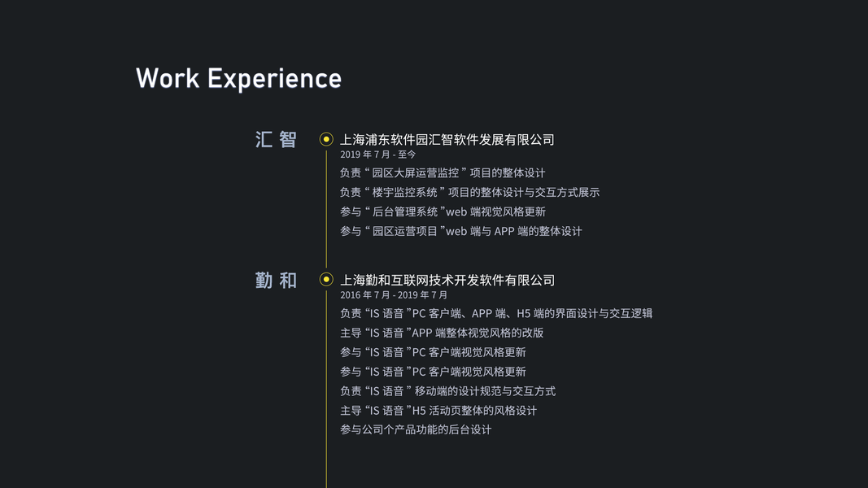868x488 pixels.
Task: Select the line about 园区大屏运营监控 project
Action: click(443, 172)
